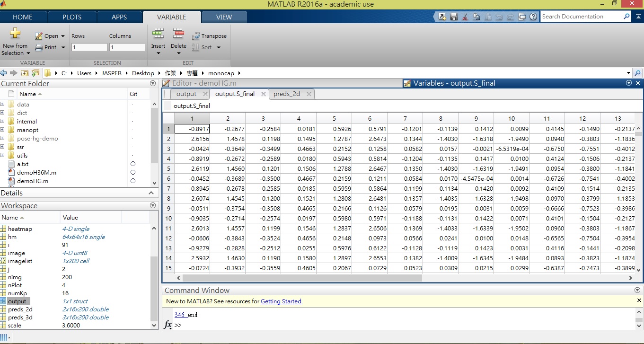Expand the data folder in Current Folder
Image resolution: width=644 pixels, height=344 pixels.
tap(2, 105)
